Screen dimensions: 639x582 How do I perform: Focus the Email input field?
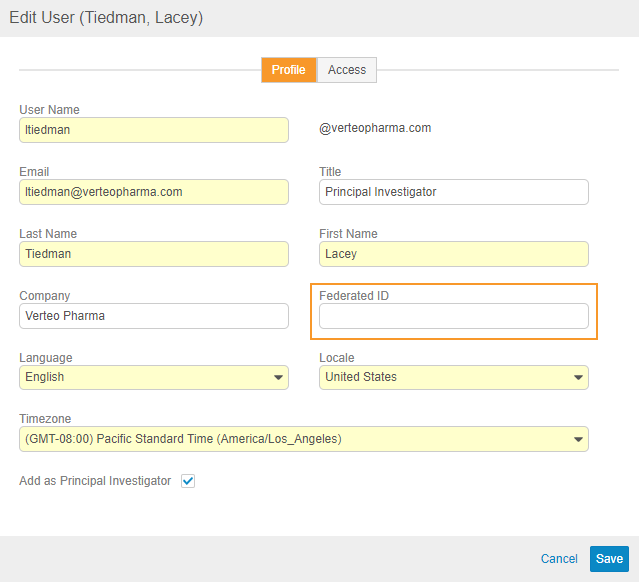[x=153, y=192]
